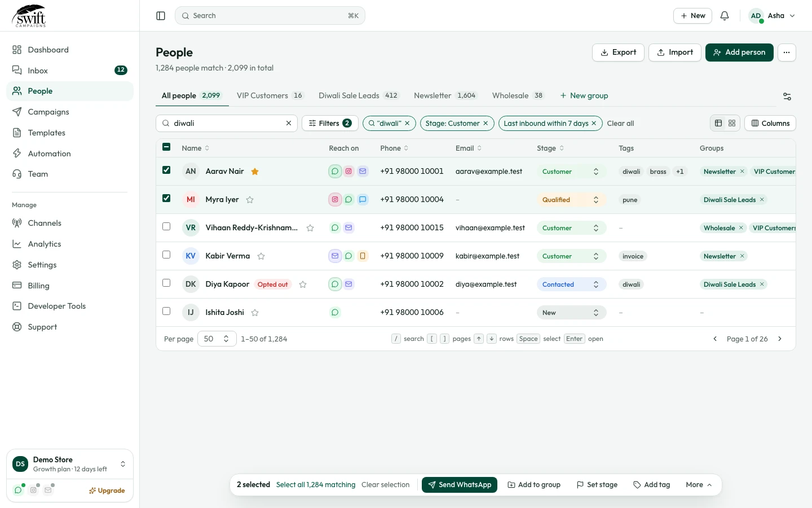812x508 pixels.
Task: Open the view settings sliders icon
Action: [787, 97]
